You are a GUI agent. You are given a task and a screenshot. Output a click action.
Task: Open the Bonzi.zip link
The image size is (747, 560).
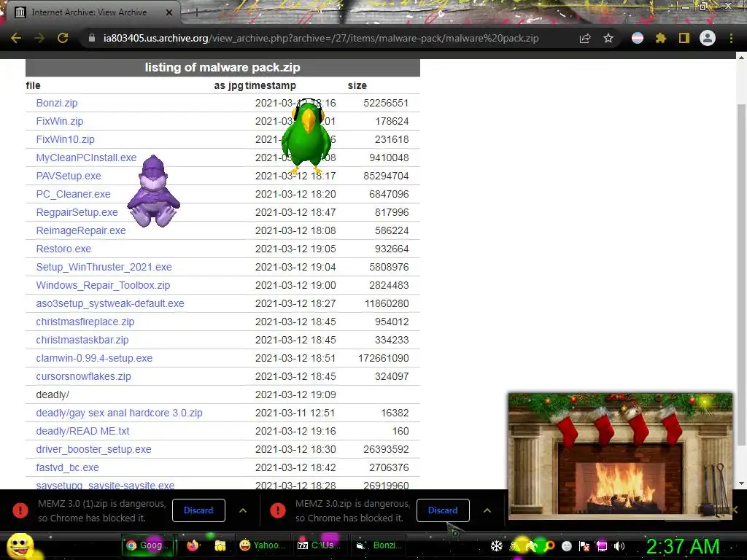(57, 103)
